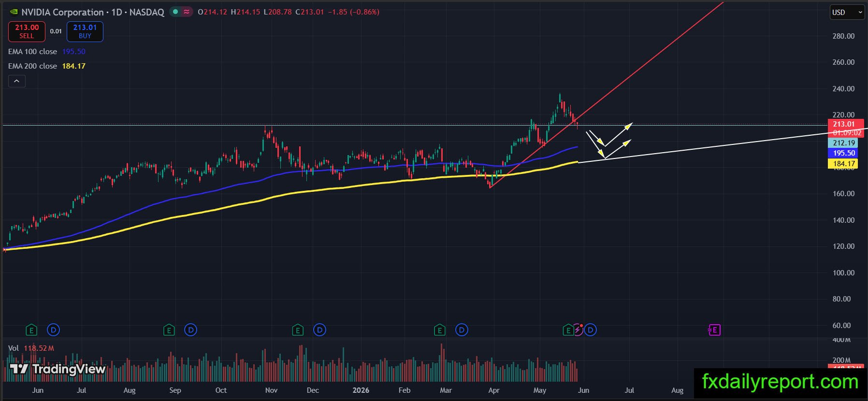Open the dividend marker in June 2025

(x=53, y=330)
